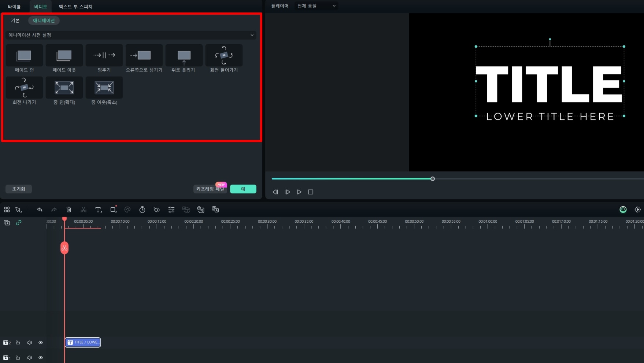This screenshot has width=644, height=363.
Task: Click the keyframe diamond toolbar icon
Action: (x=157, y=210)
